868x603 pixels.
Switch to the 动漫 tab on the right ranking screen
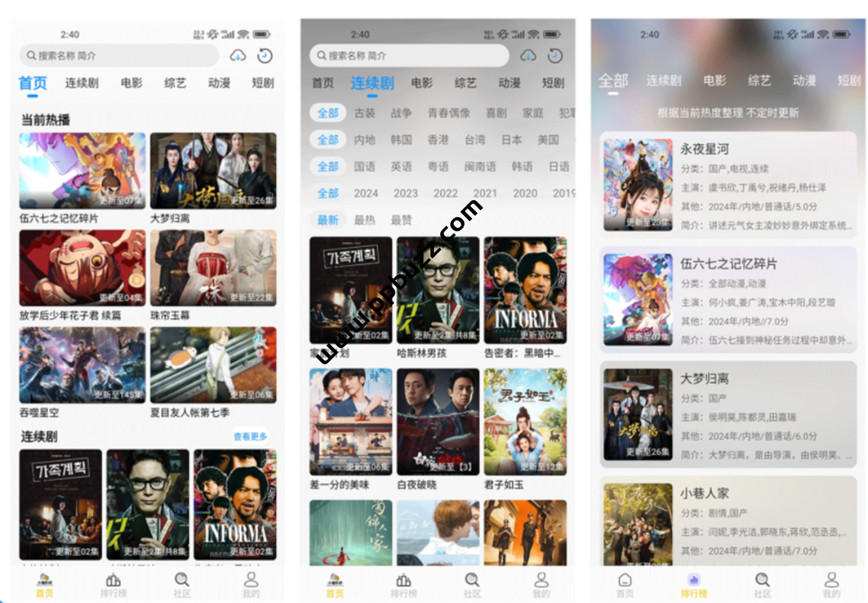804,81
